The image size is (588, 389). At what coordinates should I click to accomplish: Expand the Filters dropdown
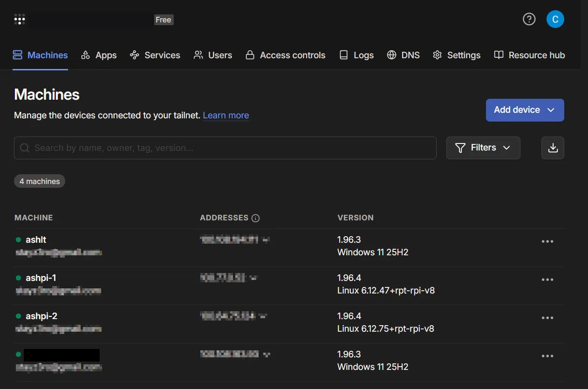[x=483, y=148]
